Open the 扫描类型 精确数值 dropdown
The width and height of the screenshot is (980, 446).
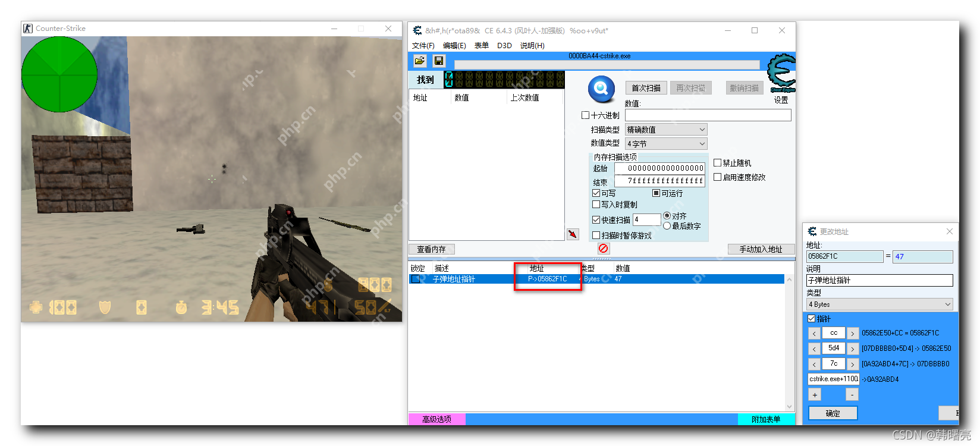(666, 130)
